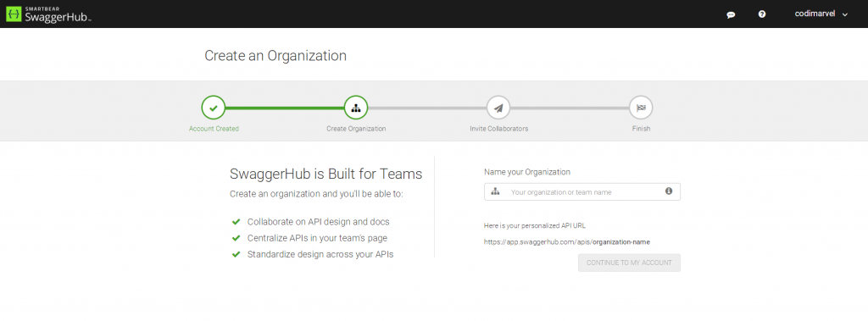Image resolution: width=868 pixels, height=321 pixels.
Task: Open the chat feedback icon
Action: [731, 15]
